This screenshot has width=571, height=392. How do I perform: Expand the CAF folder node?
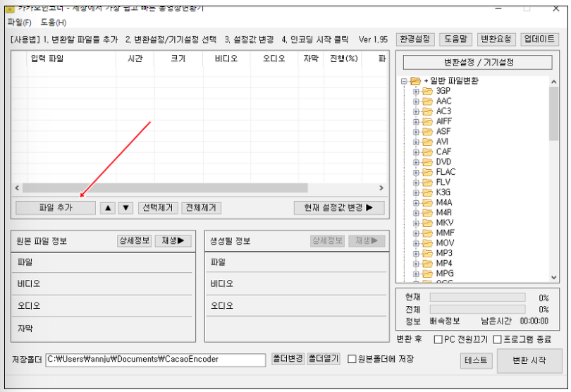click(x=416, y=152)
